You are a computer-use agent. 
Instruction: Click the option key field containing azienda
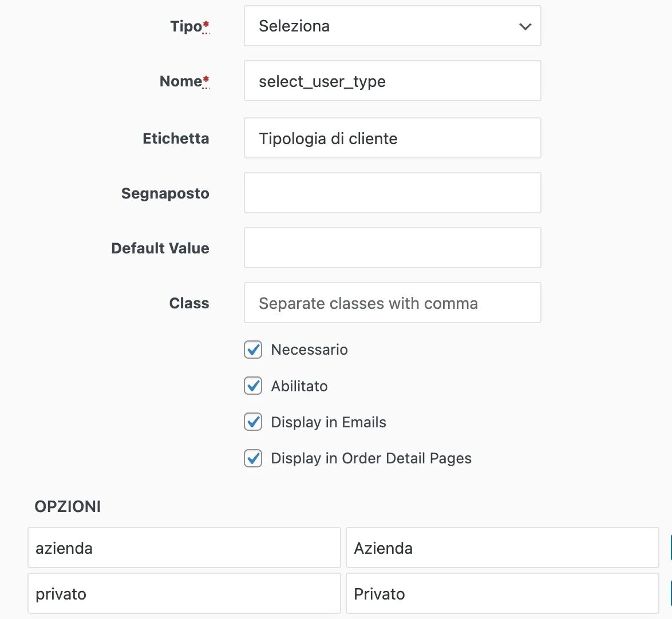click(184, 547)
